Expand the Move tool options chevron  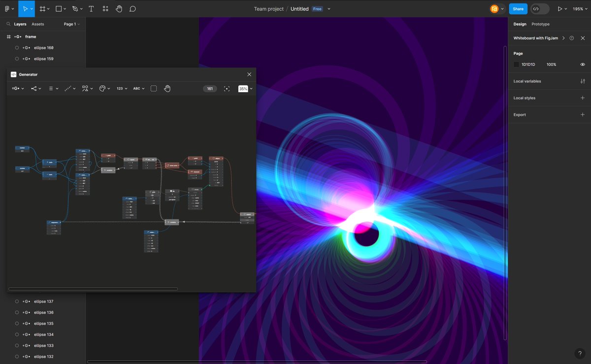(32, 9)
